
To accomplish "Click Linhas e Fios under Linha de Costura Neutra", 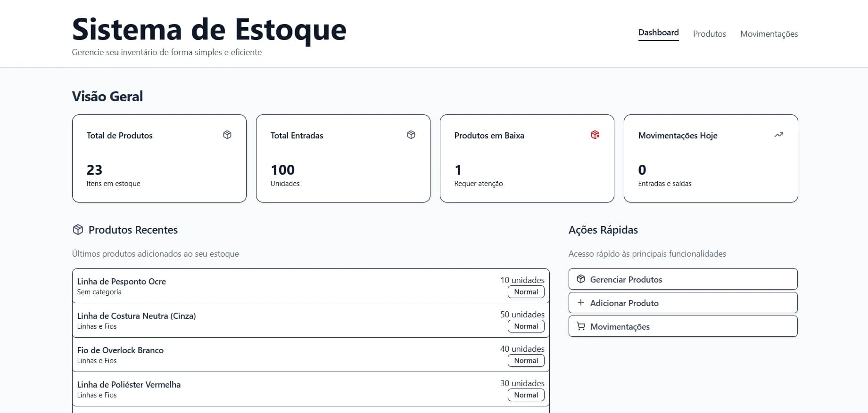I will coord(97,326).
